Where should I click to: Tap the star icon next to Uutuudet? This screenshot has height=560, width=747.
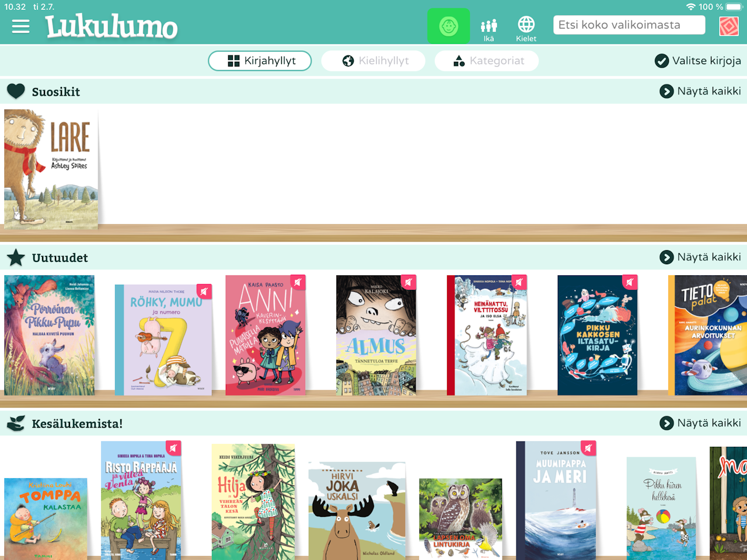point(16,257)
